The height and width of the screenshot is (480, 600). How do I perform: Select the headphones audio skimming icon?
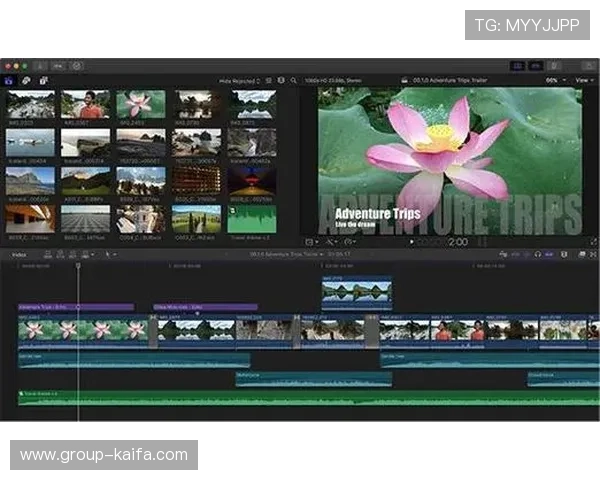[538, 254]
